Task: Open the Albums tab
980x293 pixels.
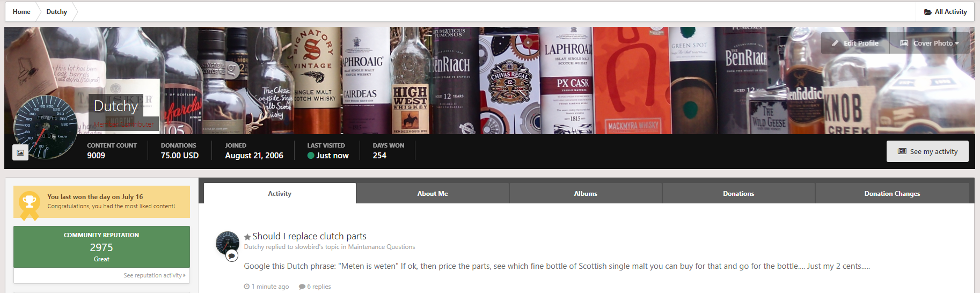Action: pyautogui.click(x=586, y=194)
